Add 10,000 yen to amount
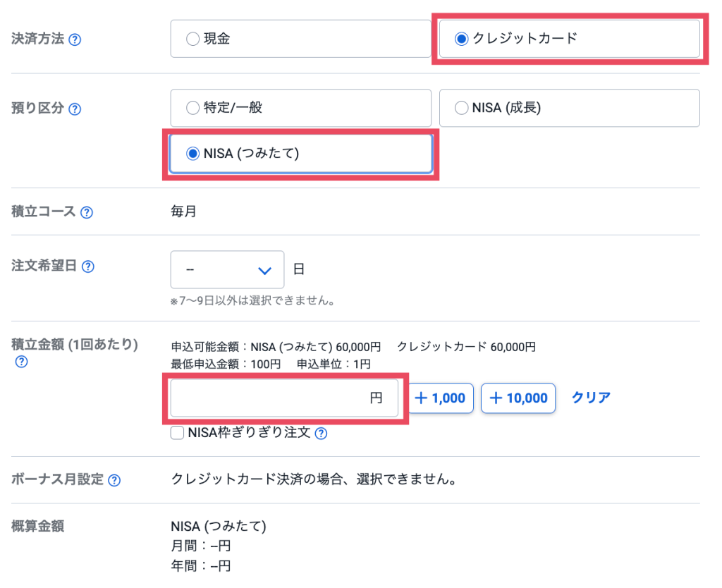The image size is (722, 588). 518,398
